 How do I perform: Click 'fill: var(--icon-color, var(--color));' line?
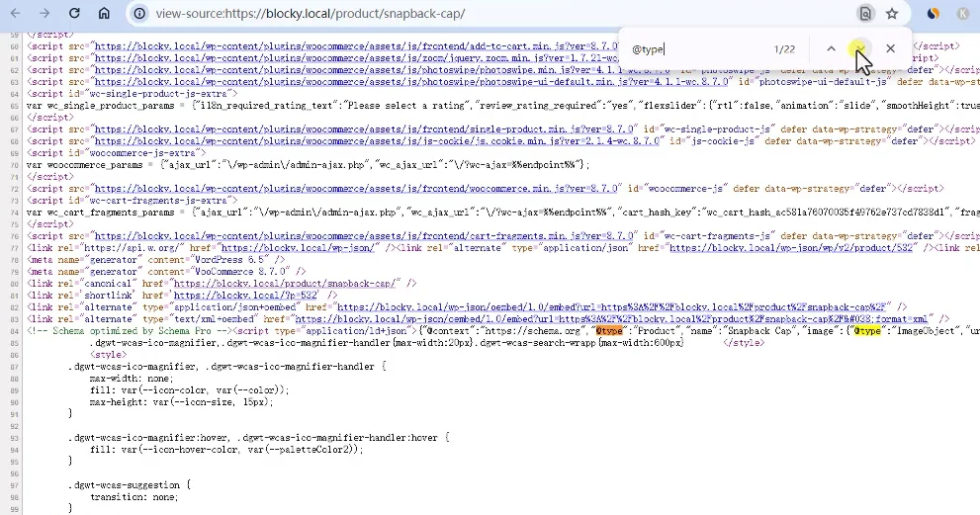pyautogui.click(x=190, y=390)
